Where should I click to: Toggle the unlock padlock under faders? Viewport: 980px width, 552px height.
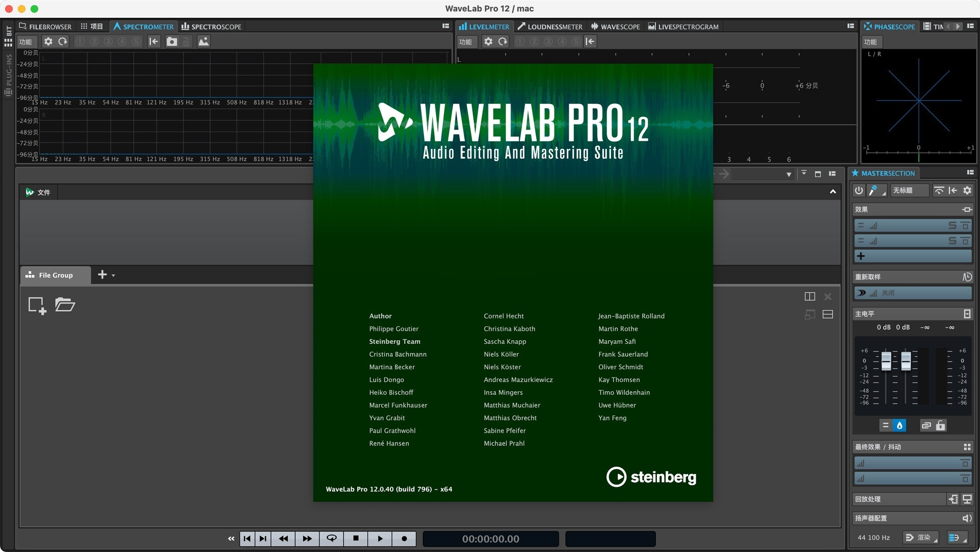pos(941,425)
